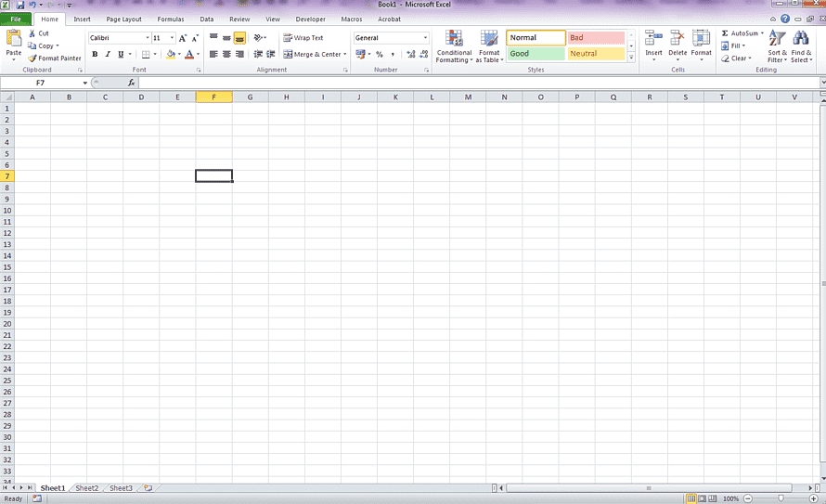This screenshot has width=826, height=504.
Task: Open the Sheet2 worksheet tab
Action: pyautogui.click(x=86, y=487)
